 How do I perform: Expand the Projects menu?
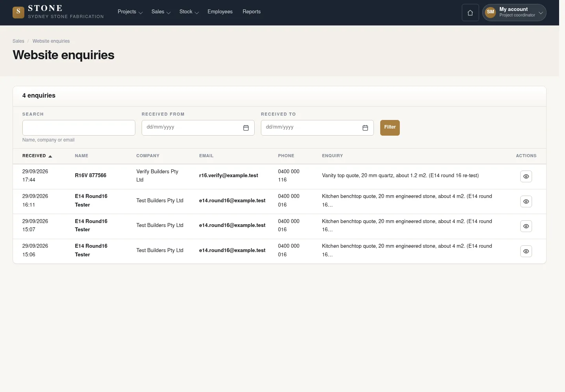tap(130, 12)
